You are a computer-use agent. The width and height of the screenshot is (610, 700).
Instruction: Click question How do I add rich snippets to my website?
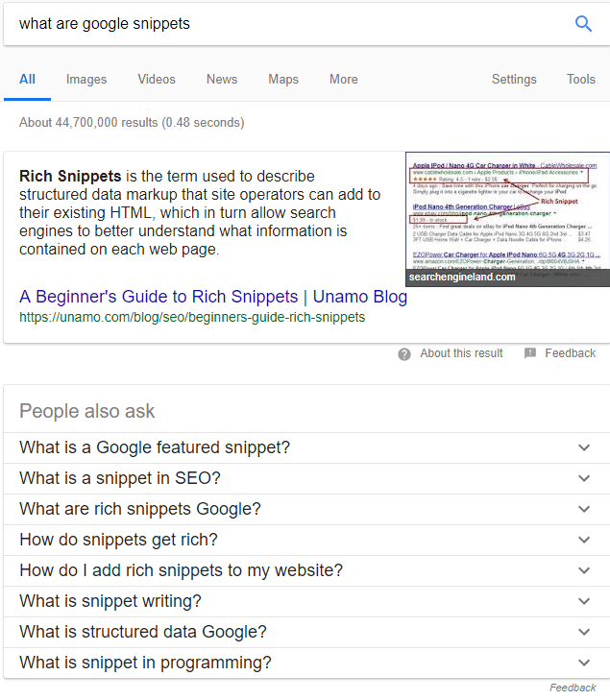click(x=182, y=570)
